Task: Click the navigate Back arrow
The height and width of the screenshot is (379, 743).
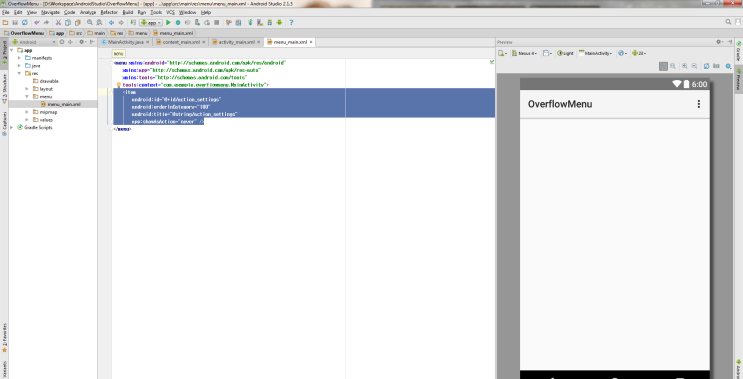Action: (x=111, y=22)
